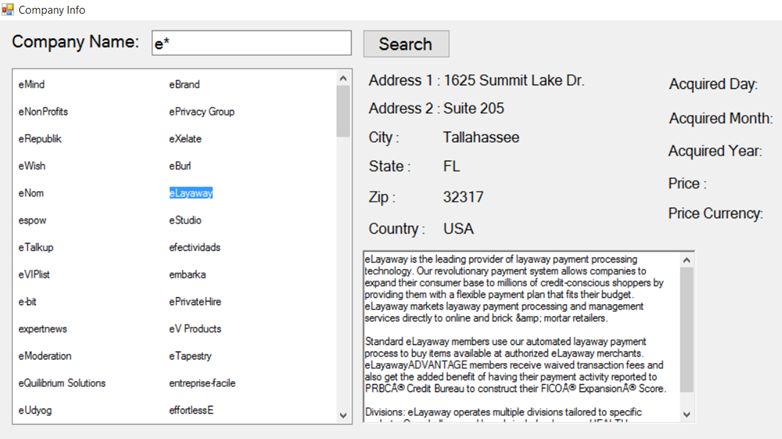Choose eXelate from the results
Image resolution: width=782 pixels, height=439 pixels.
coord(185,139)
